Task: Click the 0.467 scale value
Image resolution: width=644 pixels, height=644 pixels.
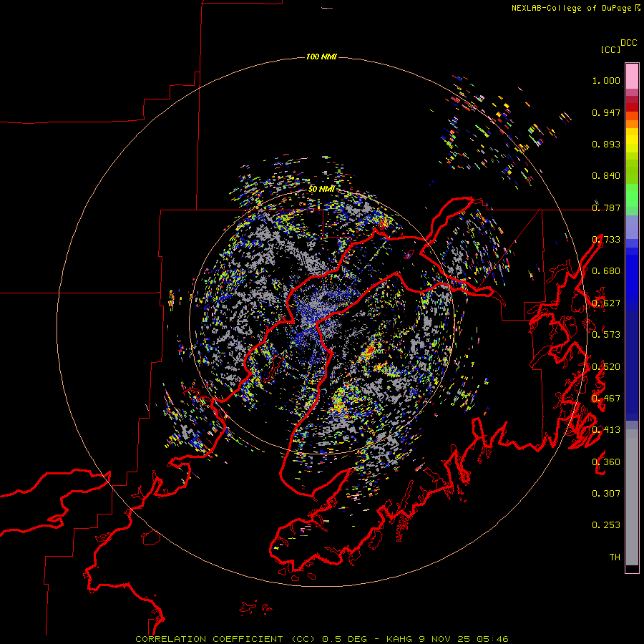Action: point(606,399)
